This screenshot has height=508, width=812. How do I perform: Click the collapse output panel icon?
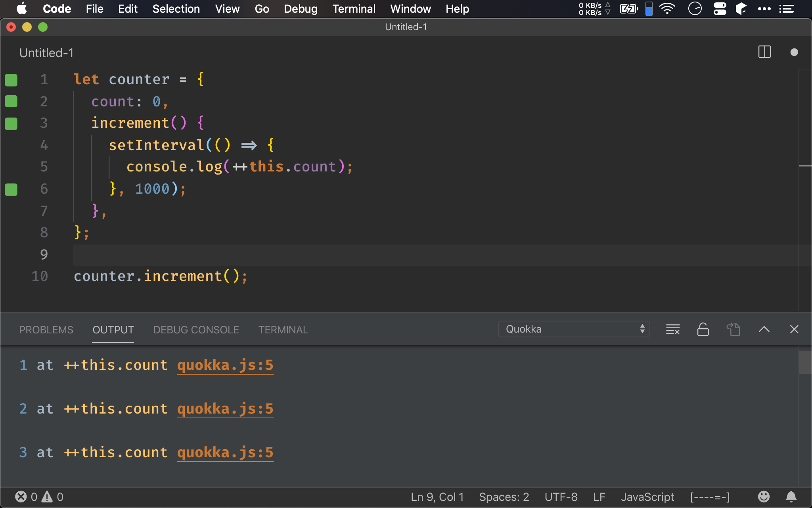pos(764,329)
